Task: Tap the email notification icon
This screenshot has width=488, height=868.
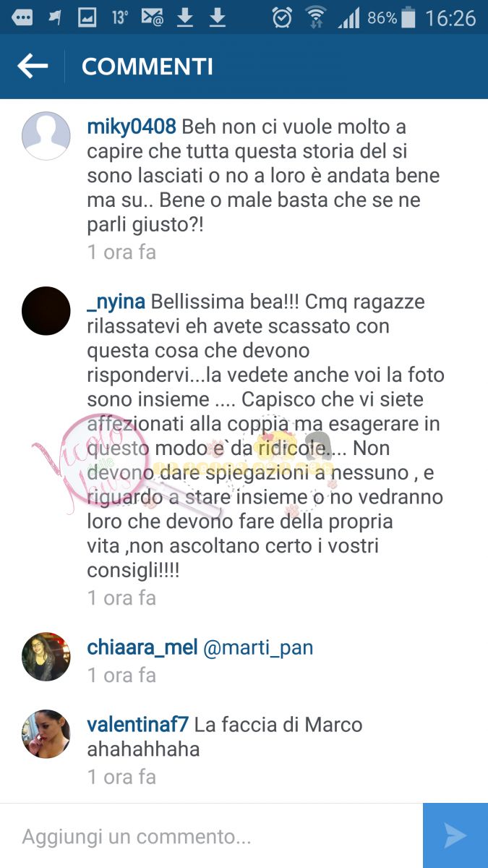Action: coord(153,17)
